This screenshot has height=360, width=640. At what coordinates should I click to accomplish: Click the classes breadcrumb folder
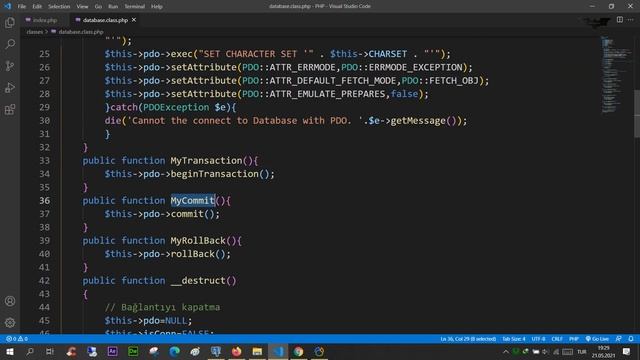(x=35, y=31)
